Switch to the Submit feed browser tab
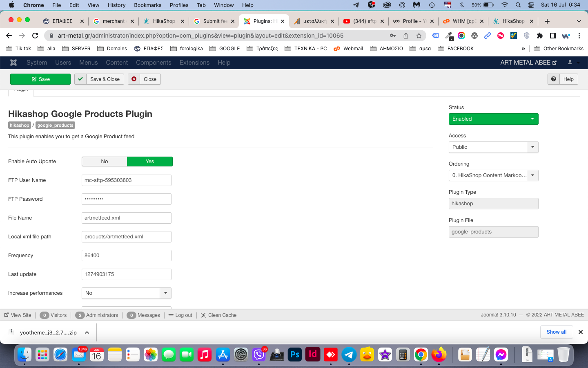Image resolution: width=588 pixels, height=368 pixels. click(x=214, y=21)
